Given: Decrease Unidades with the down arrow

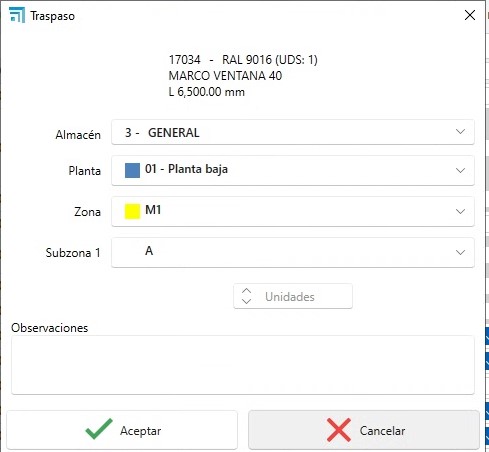Looking at the screenshot, I should (x=246, y=301).
